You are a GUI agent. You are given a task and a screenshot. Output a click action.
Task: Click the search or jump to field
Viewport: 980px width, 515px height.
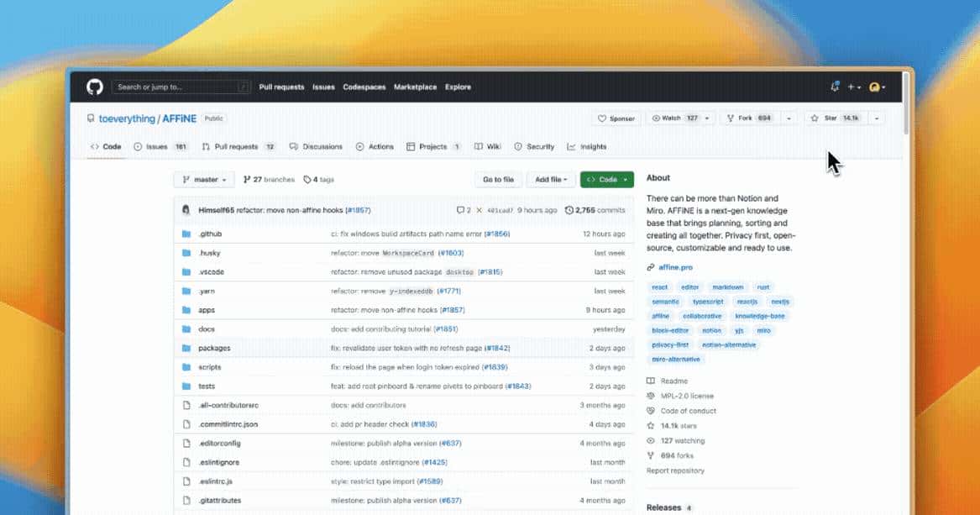179,87
